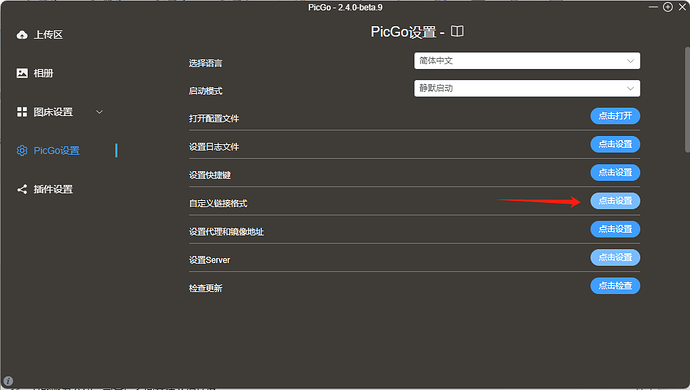Image resolution: width=690 pixels, height=390 pixels.
Task: Click the vertical scrollbar on the right
Action: (x=687, y=99)
